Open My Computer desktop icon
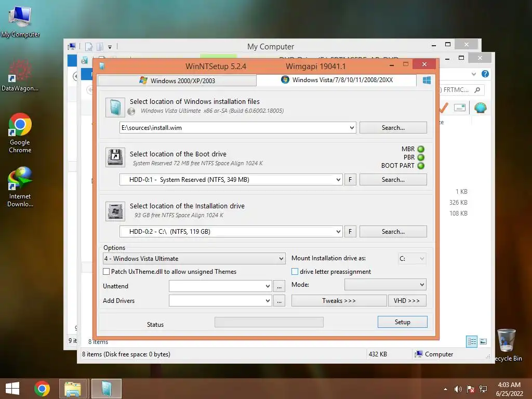 coord(20,22)
